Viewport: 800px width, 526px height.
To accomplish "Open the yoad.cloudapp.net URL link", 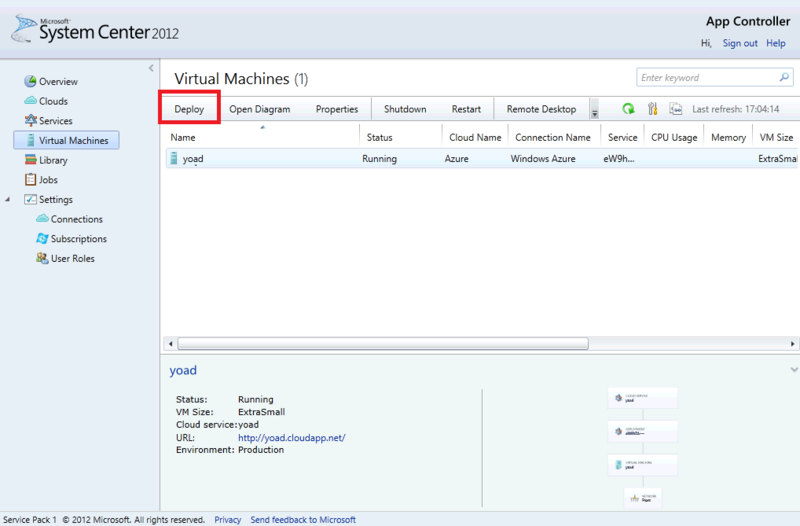I will coord(292,437).
